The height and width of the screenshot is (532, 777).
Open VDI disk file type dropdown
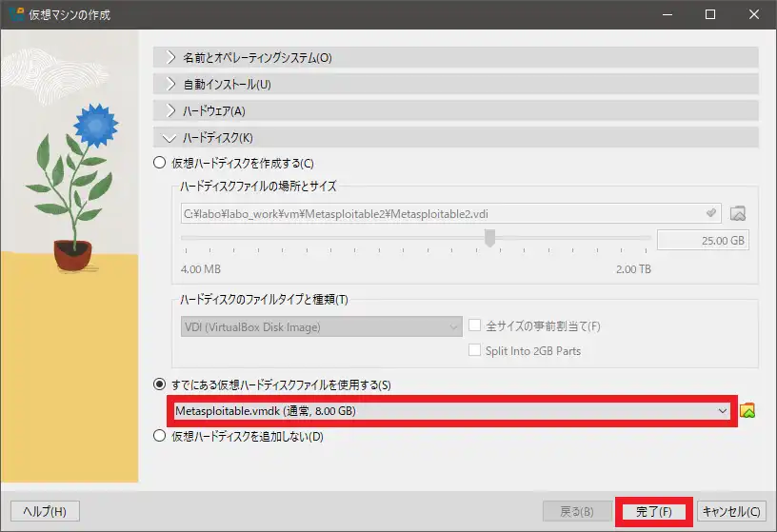point(321,326)
